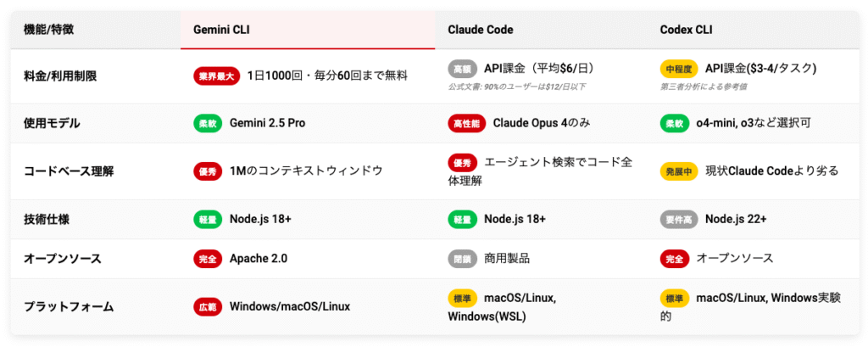Viewport: 868px width, 347px height.
Task: Select the Claude Code column header
Action: click(541, 30)
